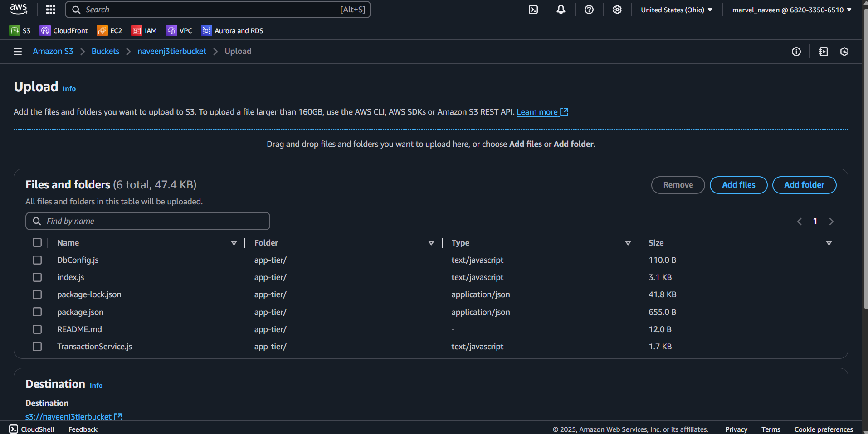Go to next page arrow in table
This screenshot has width=868, height=434.
(831, 222)
